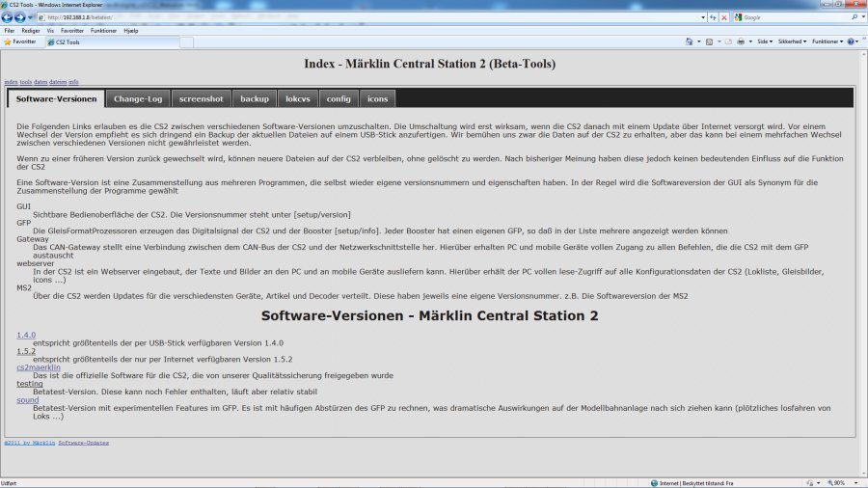Click the Google search box
Viewport: 868px width, 488px height.
point(796,17)
